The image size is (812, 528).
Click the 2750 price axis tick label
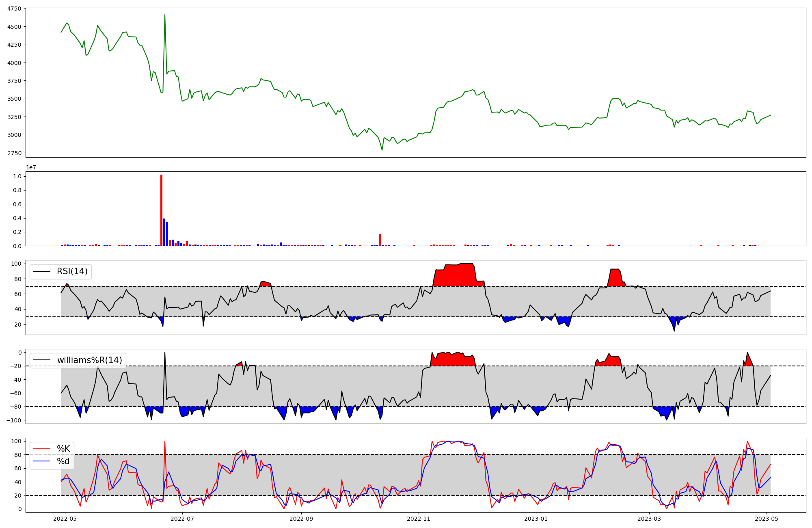(x=15, y=153)
